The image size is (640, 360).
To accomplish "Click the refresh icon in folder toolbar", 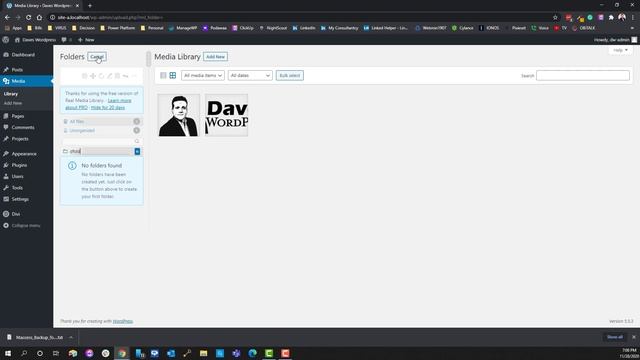I will pyautogui.click(x=101, y=76).
